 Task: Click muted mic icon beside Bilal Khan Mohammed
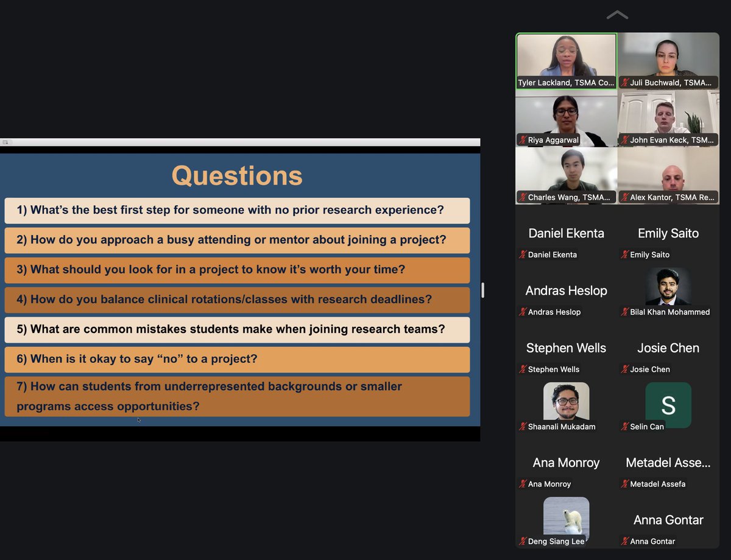click(x=624, y=312)
